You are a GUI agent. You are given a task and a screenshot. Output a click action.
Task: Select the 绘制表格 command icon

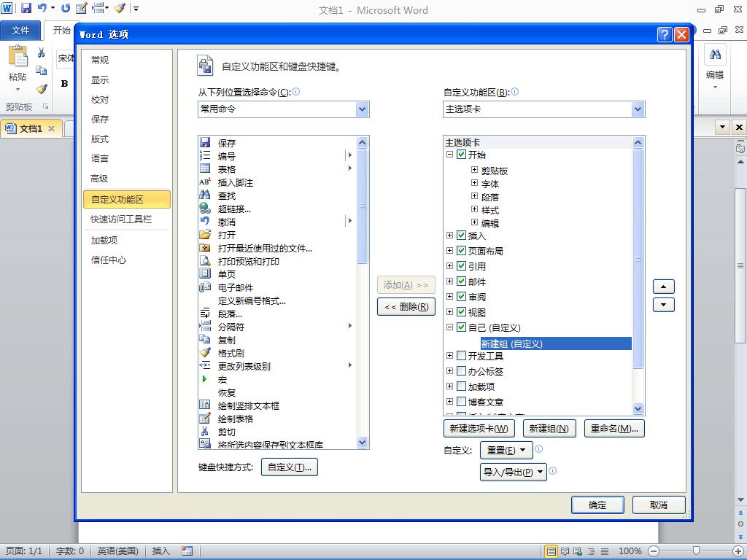pyautogui.click(x=205, y=418)
